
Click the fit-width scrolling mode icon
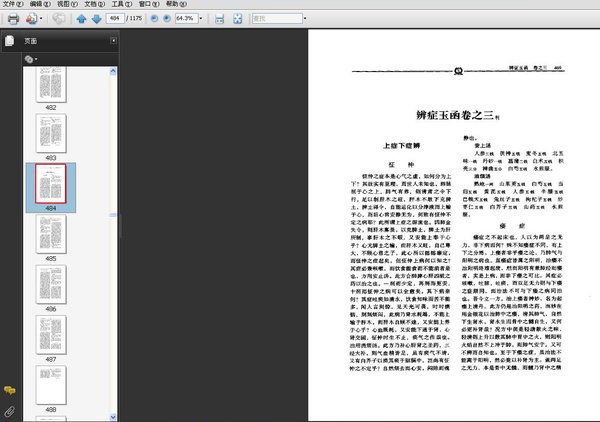click(219, 18)
